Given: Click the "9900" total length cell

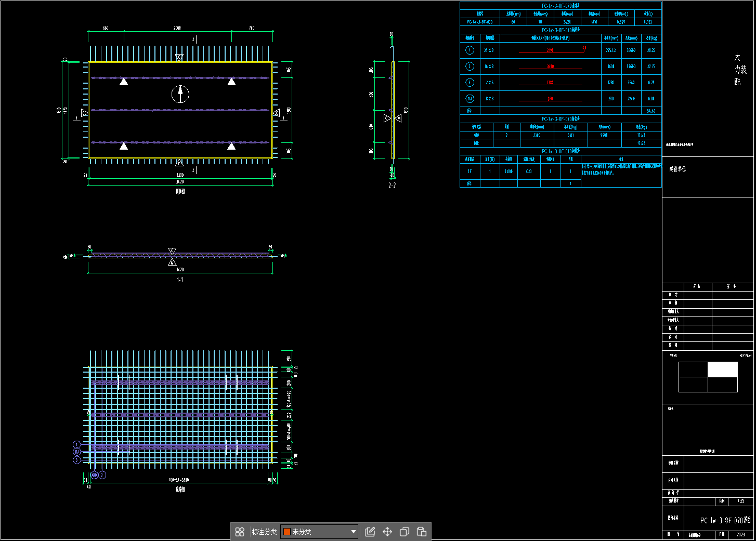Looking at the screenshot, I should click(604, 135).
